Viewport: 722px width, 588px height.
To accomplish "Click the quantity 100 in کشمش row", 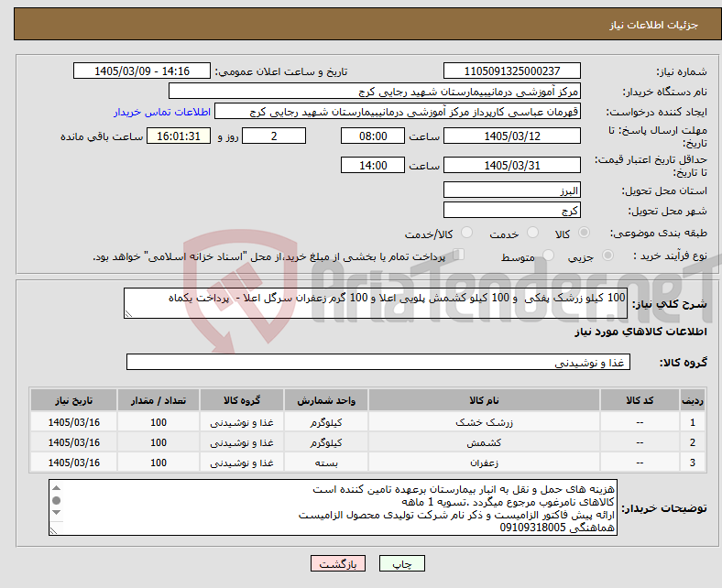I will 159,442.
